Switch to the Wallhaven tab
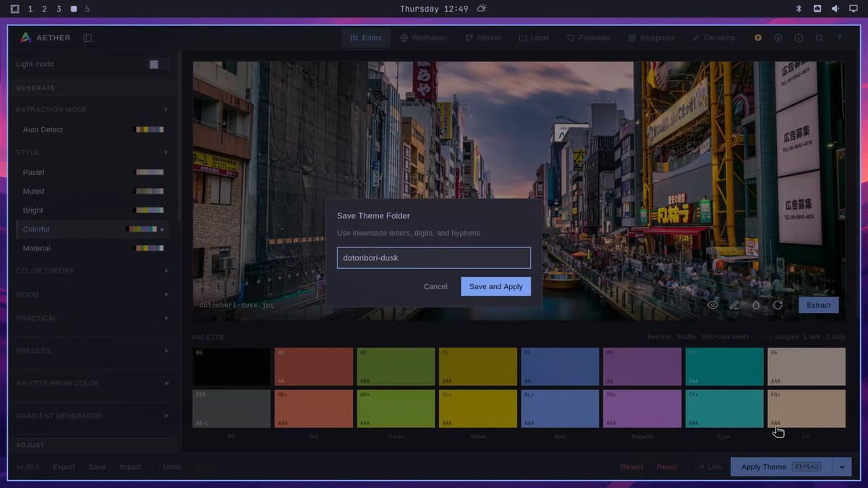The image size is (868, 488). click(x=424, y=38)
